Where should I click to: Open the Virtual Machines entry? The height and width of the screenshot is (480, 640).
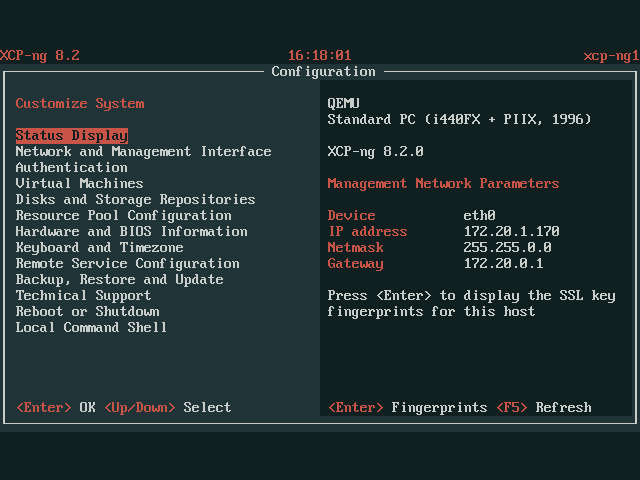[79, 183]
